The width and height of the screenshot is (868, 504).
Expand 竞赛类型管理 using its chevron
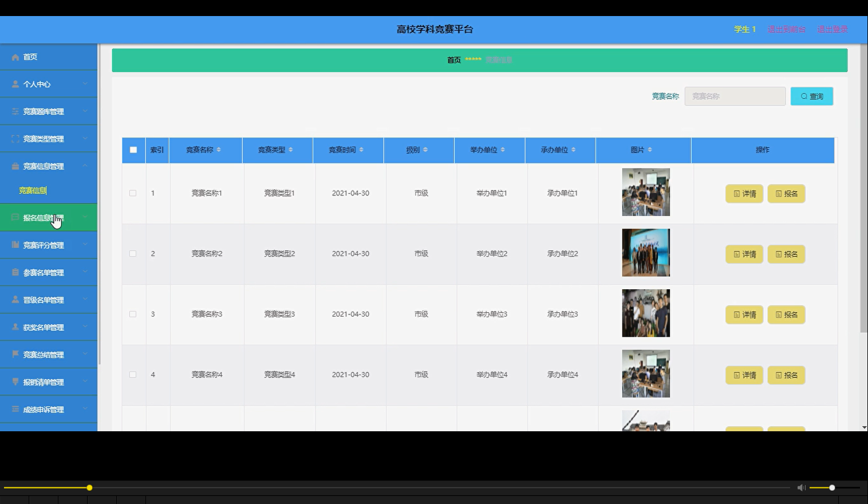coord(85,139)
